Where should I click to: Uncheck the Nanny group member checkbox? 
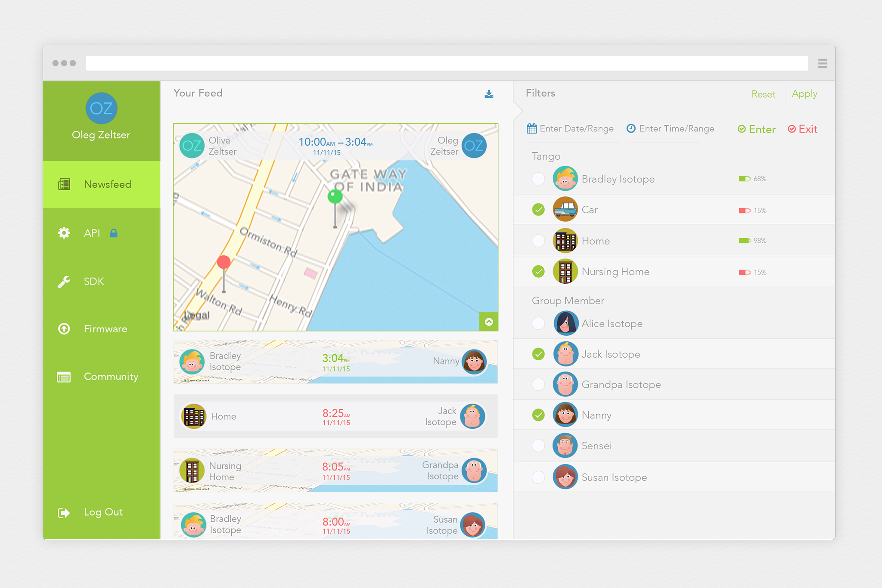pos(538,415)
